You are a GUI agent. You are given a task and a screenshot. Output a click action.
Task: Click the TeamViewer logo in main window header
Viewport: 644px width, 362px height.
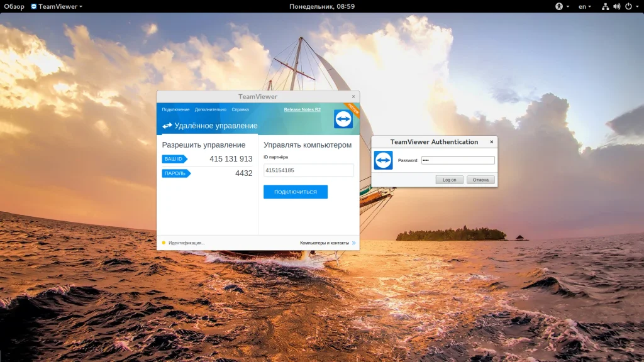pyautogui.click(x=343, y=119)
